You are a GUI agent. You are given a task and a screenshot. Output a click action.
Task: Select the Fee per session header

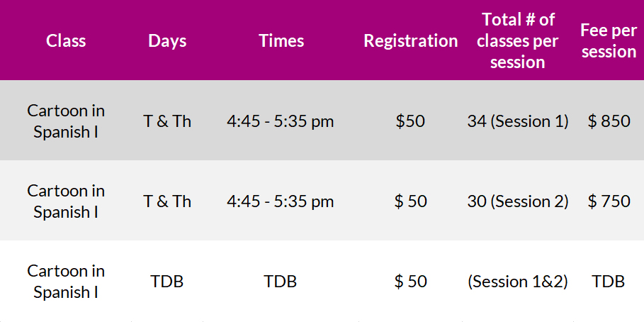click(x=609, y=40)
